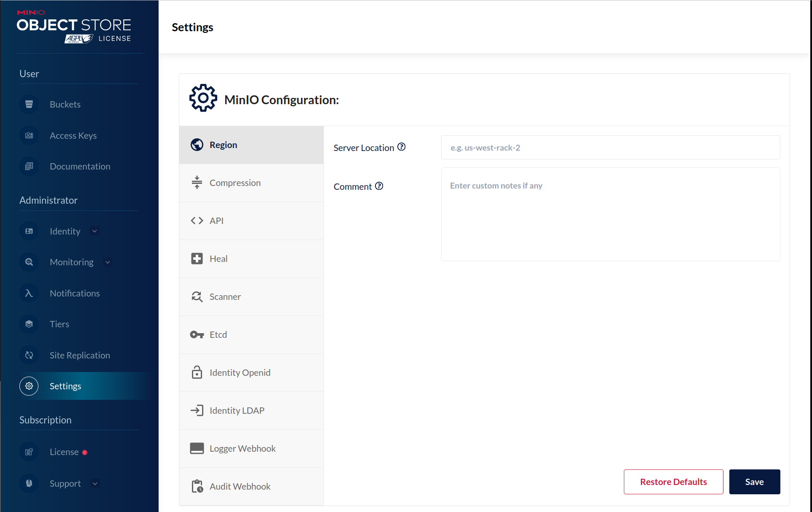Focus the Comment text area
The height and width of the screenshot is (512, 812).
pos(610,214)
